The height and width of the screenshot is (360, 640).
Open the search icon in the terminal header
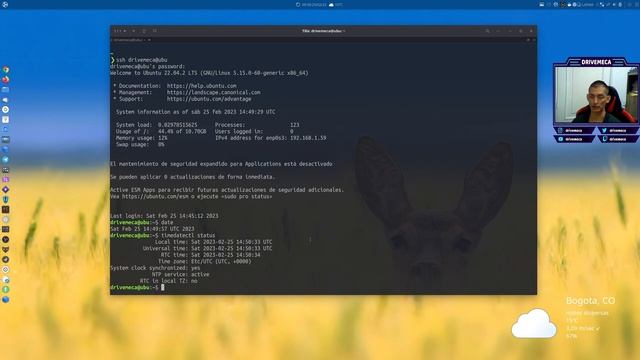point(487,31)
